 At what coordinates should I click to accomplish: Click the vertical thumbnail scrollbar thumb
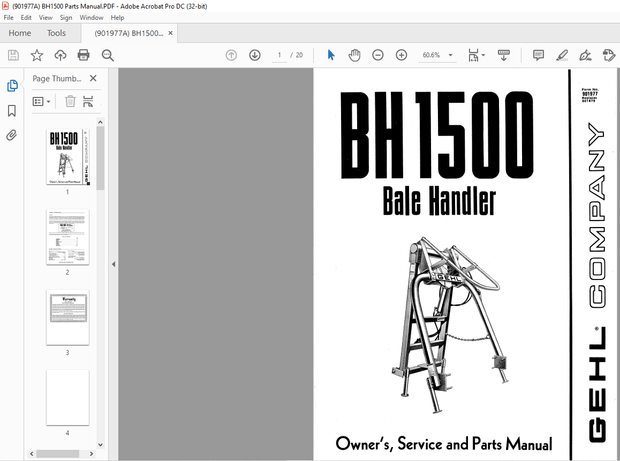100,158
